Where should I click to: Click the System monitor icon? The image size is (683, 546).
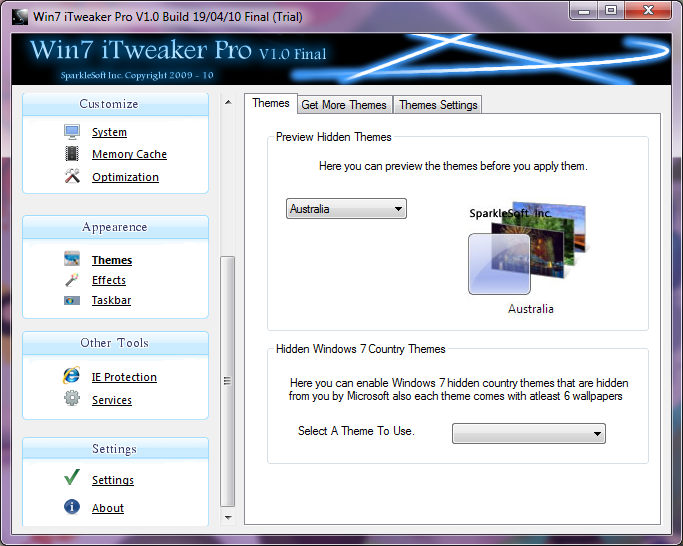[x=72, y=132]
